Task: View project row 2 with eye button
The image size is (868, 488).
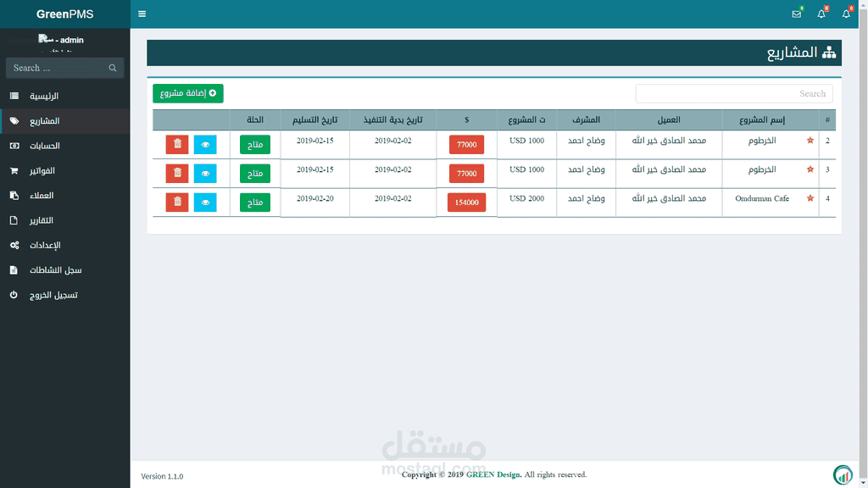Action: 205,144
